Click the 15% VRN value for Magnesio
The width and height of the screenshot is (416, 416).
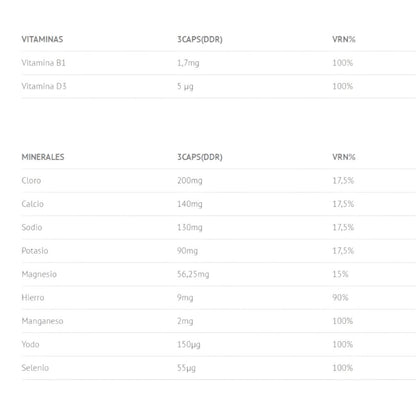[x=340, y=274]
